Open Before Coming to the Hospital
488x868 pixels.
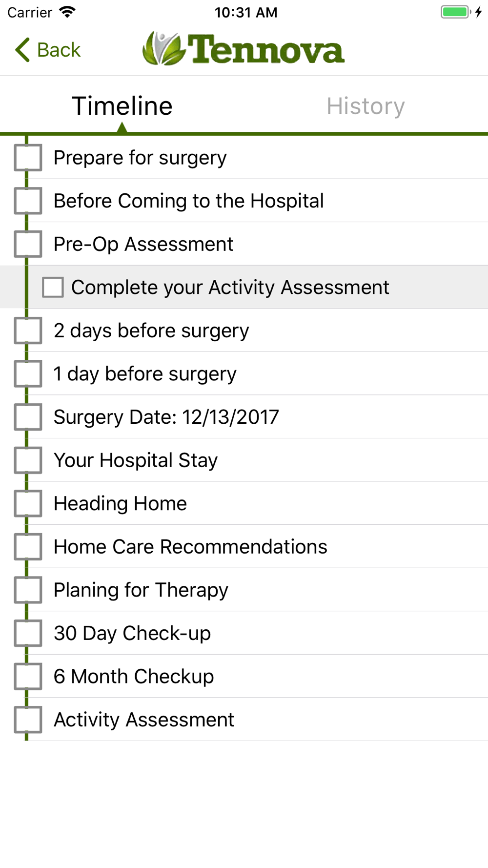coord(188,201)
